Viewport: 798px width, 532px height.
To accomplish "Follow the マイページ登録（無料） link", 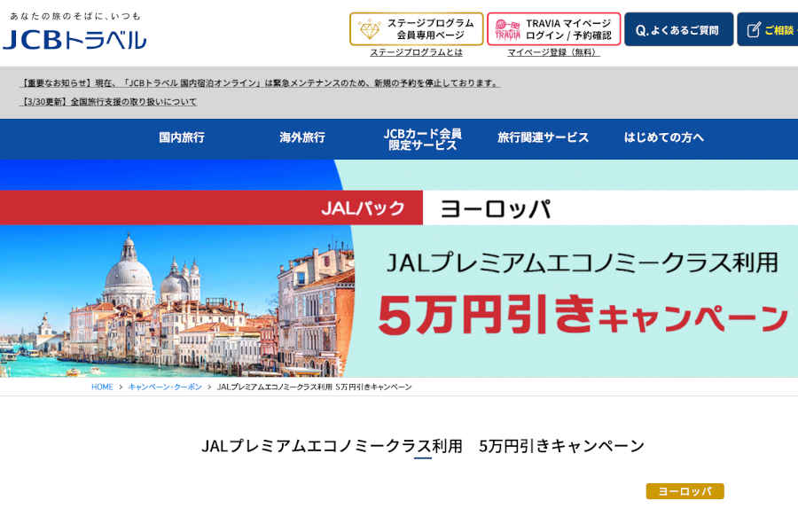I will click(x=553, y=52).
